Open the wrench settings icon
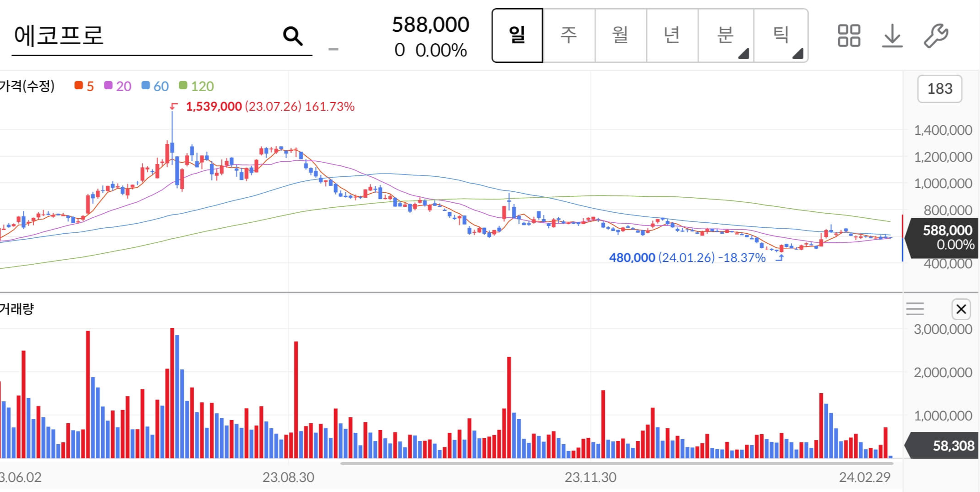This screenshot has width=980, height=492. point(936,36)
